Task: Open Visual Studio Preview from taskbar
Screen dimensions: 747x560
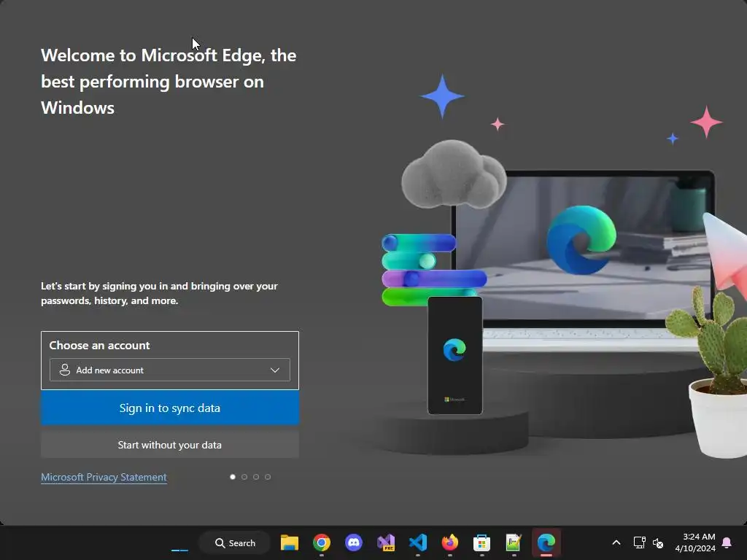Action: tap(386, 542)
